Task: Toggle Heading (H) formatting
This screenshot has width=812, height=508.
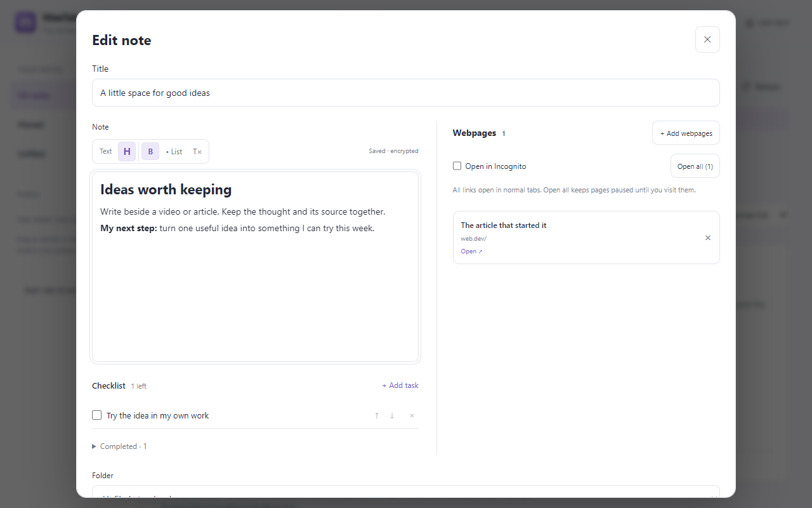Action: [127, 151]
